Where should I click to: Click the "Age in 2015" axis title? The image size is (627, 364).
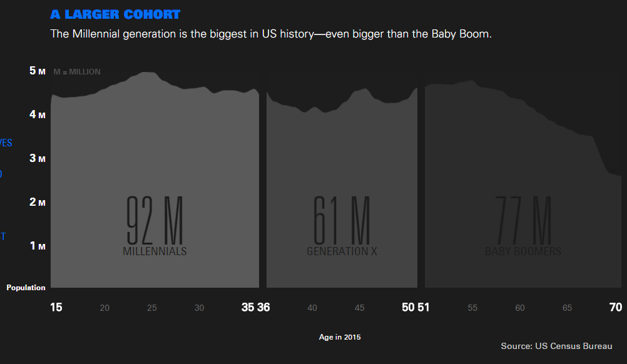click(340, 337)
